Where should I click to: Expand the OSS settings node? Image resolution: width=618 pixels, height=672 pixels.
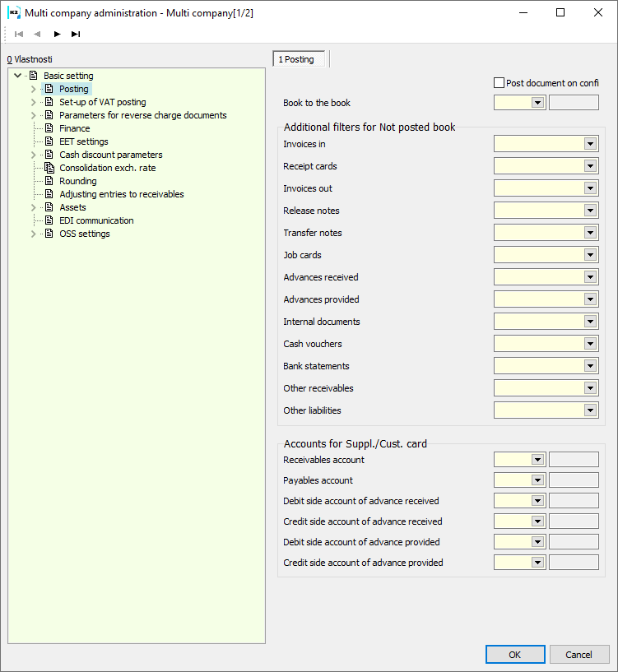34,234
